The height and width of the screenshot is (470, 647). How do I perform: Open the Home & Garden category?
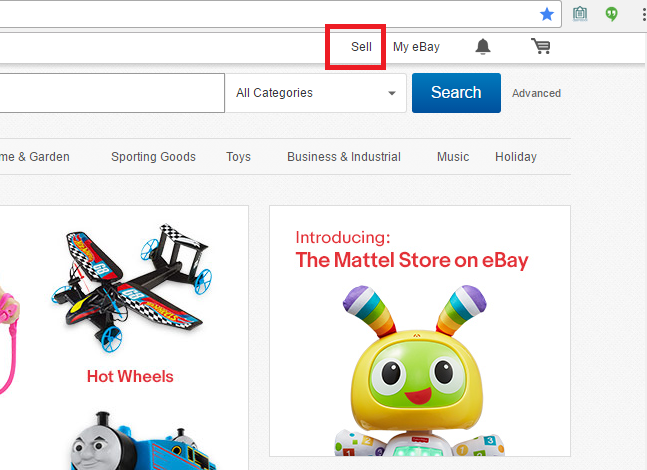[35, 157]
